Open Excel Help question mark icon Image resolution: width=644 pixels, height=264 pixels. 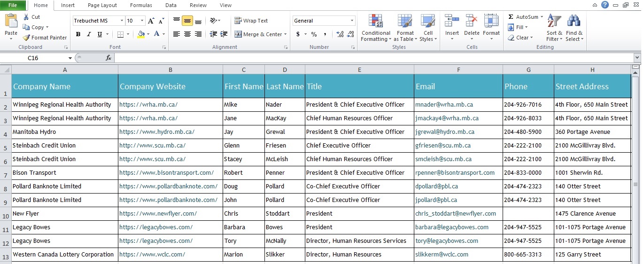[x=605, y=5]
